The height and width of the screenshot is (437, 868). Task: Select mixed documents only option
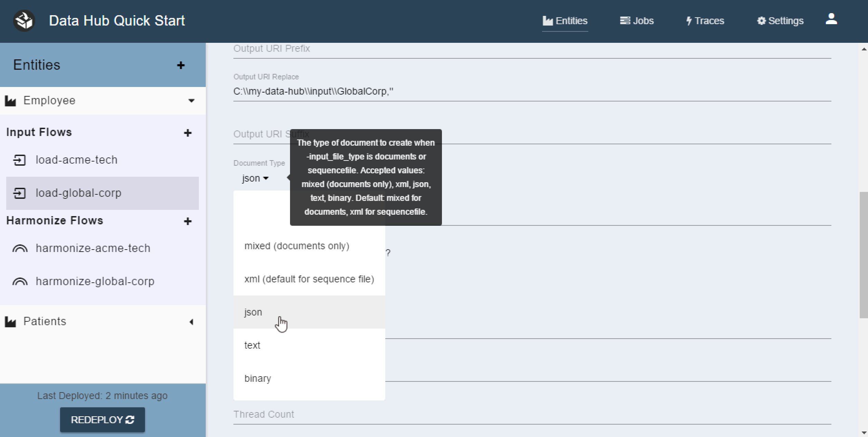coord(297,246)
